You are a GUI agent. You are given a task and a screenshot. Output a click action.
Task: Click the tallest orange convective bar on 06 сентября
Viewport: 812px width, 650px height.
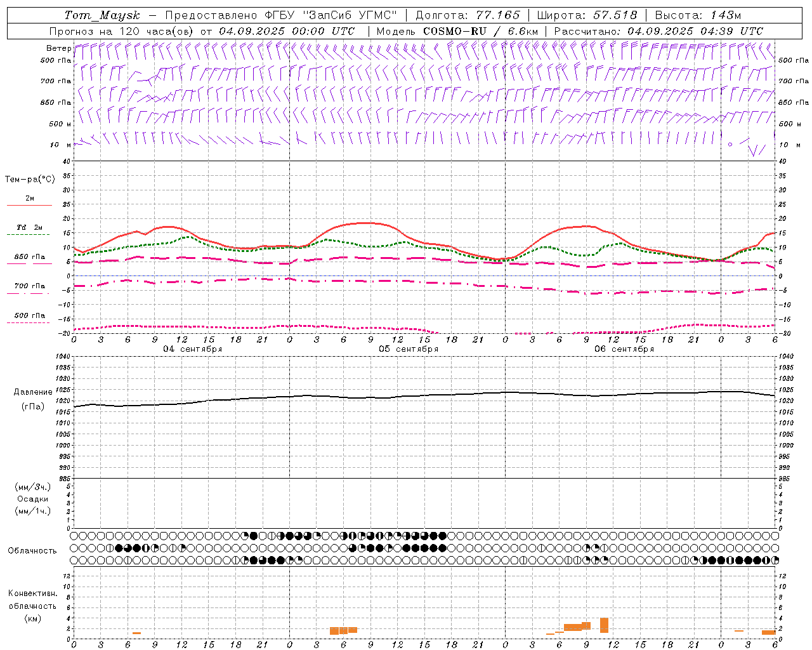coord(604,625)
